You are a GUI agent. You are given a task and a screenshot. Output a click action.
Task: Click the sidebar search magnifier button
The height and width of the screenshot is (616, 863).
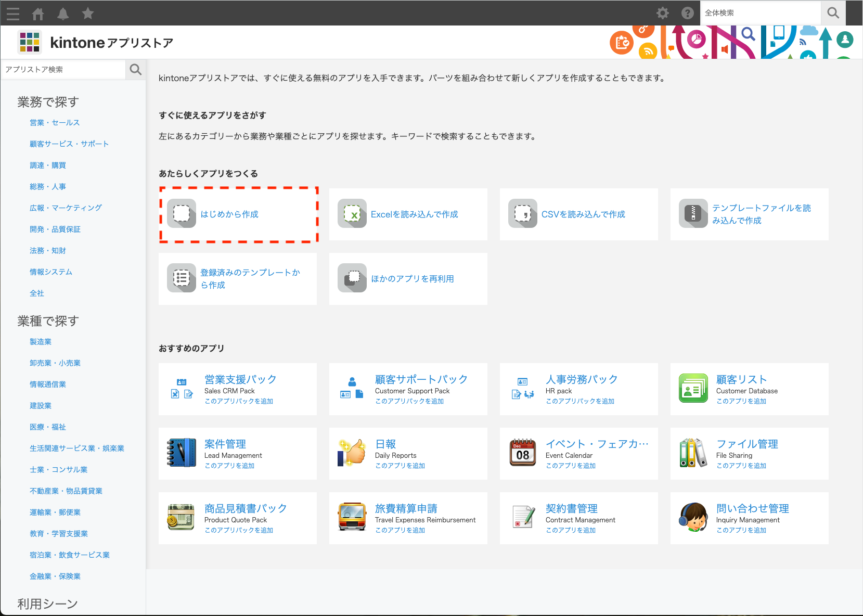coord(135,69)
